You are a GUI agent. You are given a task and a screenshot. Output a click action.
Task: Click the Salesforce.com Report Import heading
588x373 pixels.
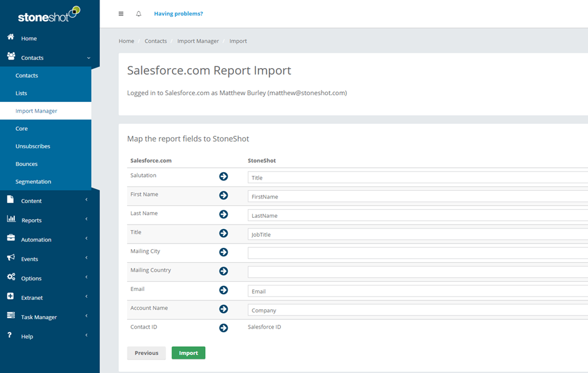pyautogui.click(x=210, y=71)
